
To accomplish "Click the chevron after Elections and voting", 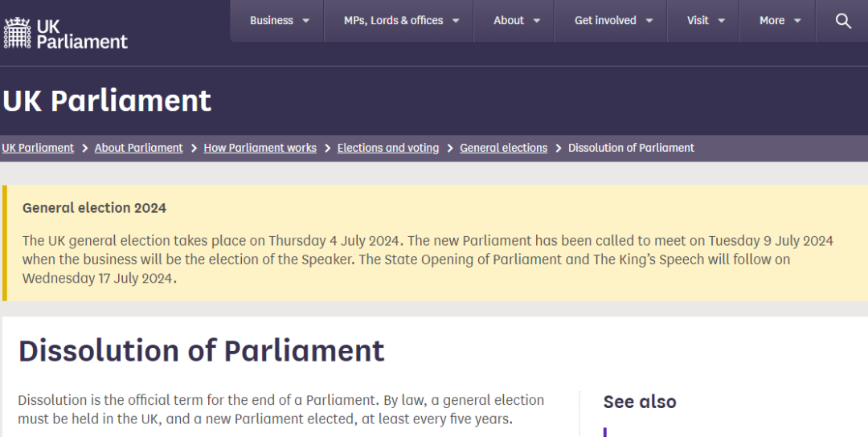I will (x=449, y=149).
